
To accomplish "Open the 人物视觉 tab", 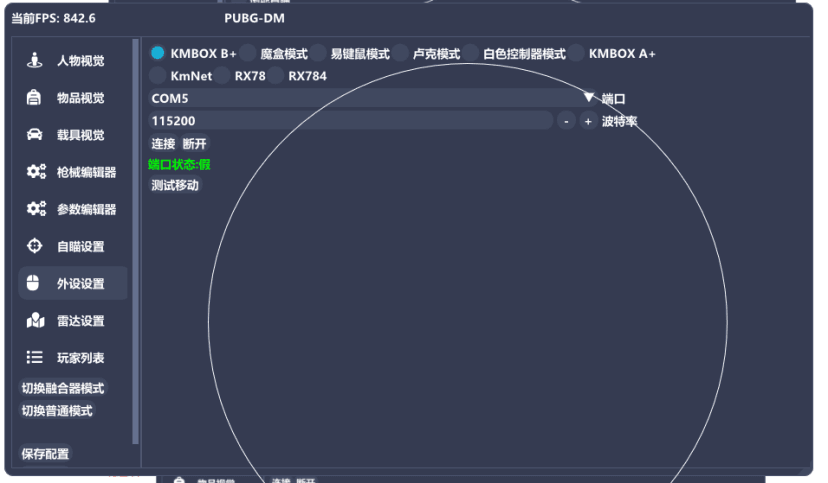I will click(x=73, y=61).
